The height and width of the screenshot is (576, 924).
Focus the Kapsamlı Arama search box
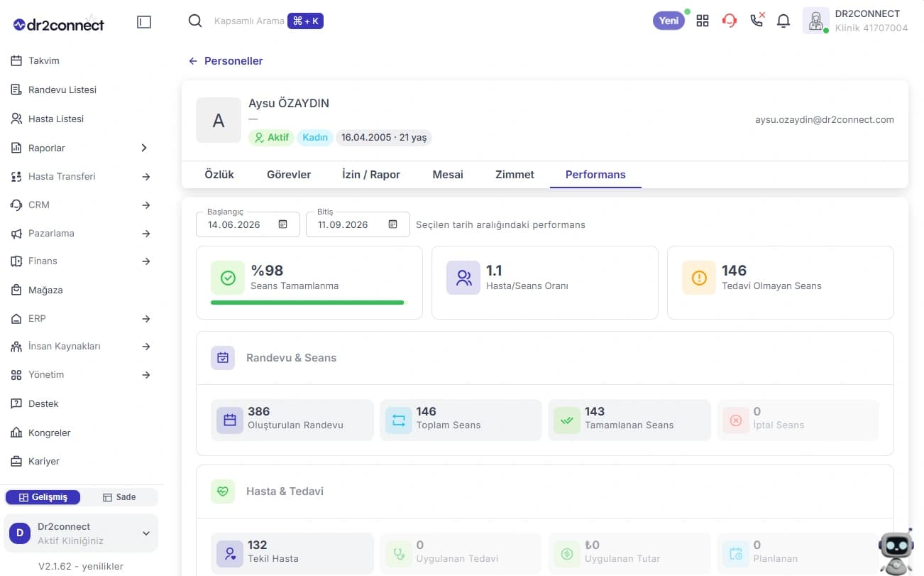(248, 21)
